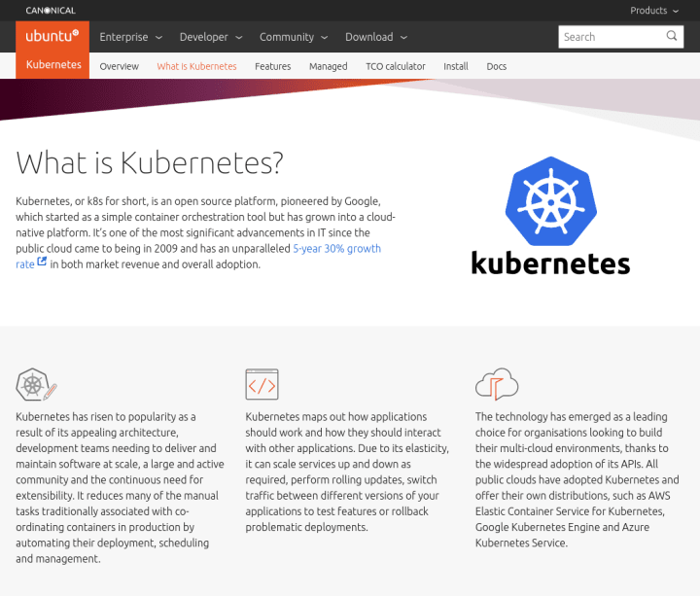
Task: Expand the Community menu
Action: [x=294, y=37]
